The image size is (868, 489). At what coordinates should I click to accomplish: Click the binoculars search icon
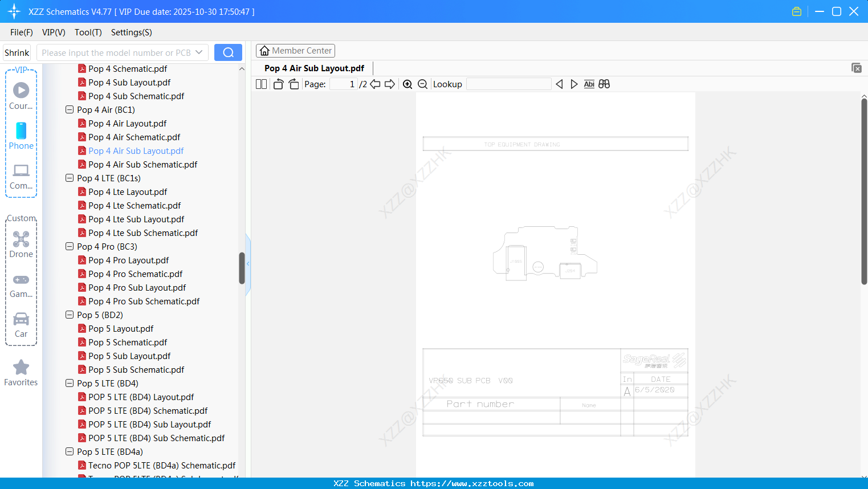(604, 84)
